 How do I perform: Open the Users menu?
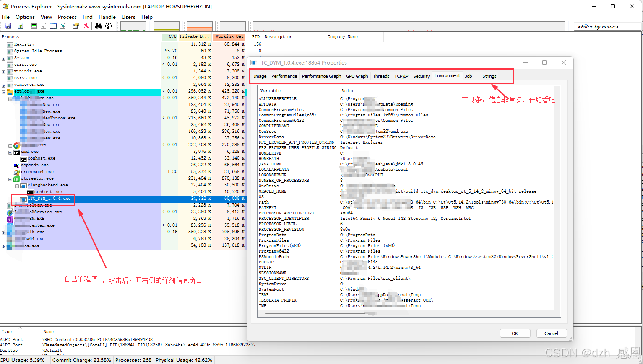pos(128,17)
